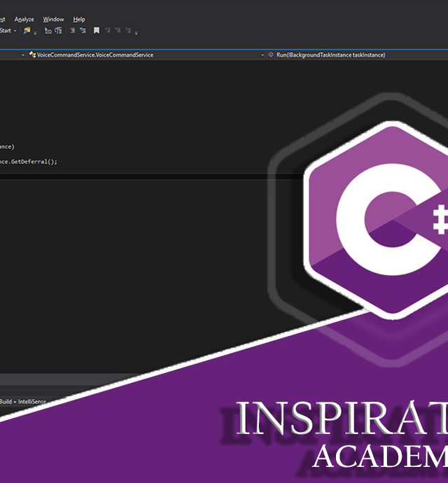448x483 pixels.
Task: Open the Build + IntelliSense filter dropdown
Action: [23, 401]
